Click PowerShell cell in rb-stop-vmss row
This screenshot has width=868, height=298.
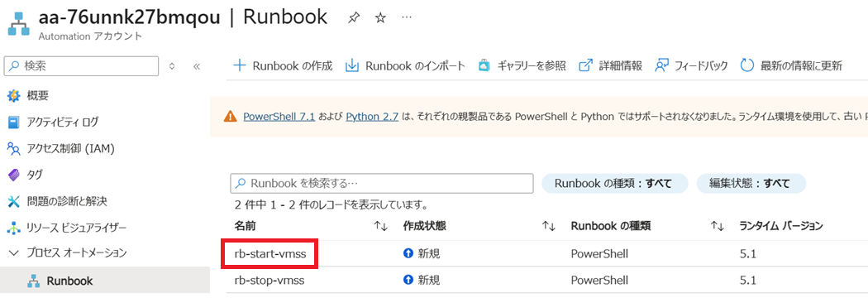point(599,281)
